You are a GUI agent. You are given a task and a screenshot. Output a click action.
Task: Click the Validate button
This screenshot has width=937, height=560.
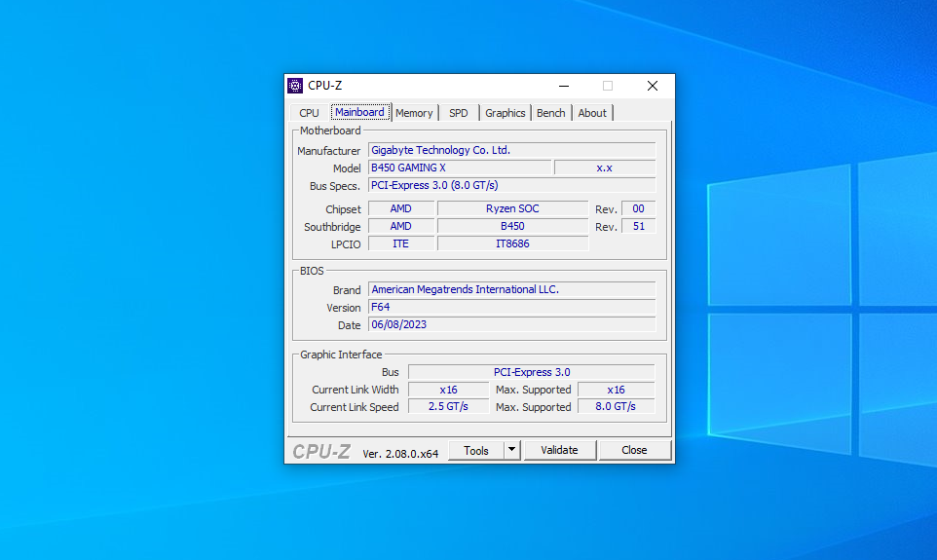point(559,450)
